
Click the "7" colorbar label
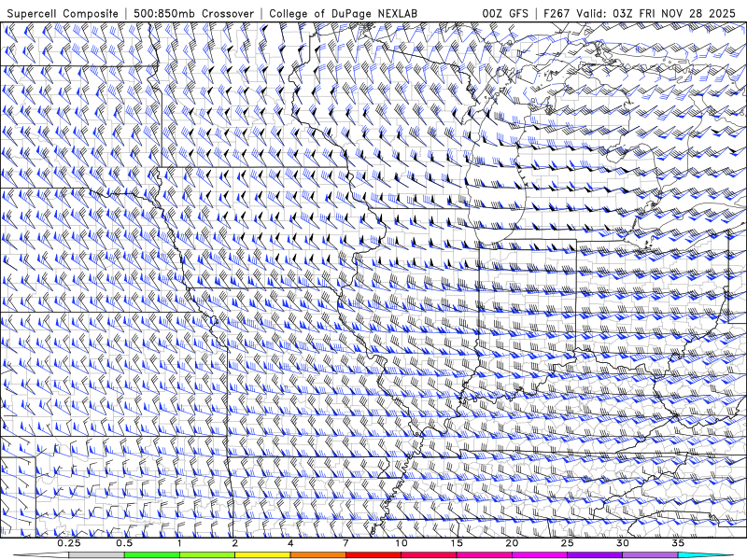[345, 543]
